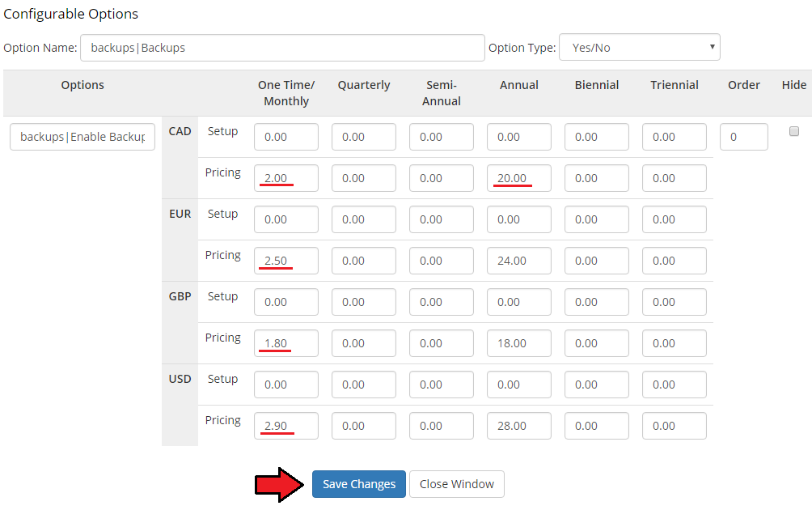Click GBP Setup semi-annual field
Image resolution: width=812 pixels, height=510 pixels.
(x=442, y=302)
